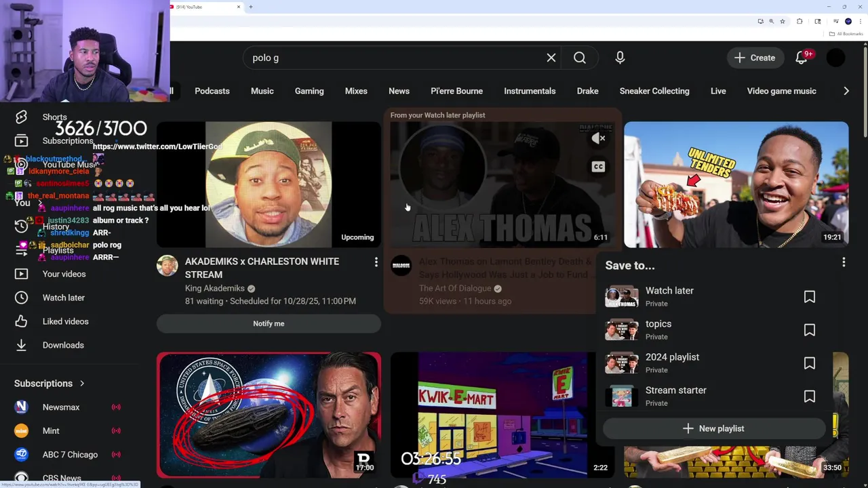Open Your videos in the sidebar

(64, 274)
